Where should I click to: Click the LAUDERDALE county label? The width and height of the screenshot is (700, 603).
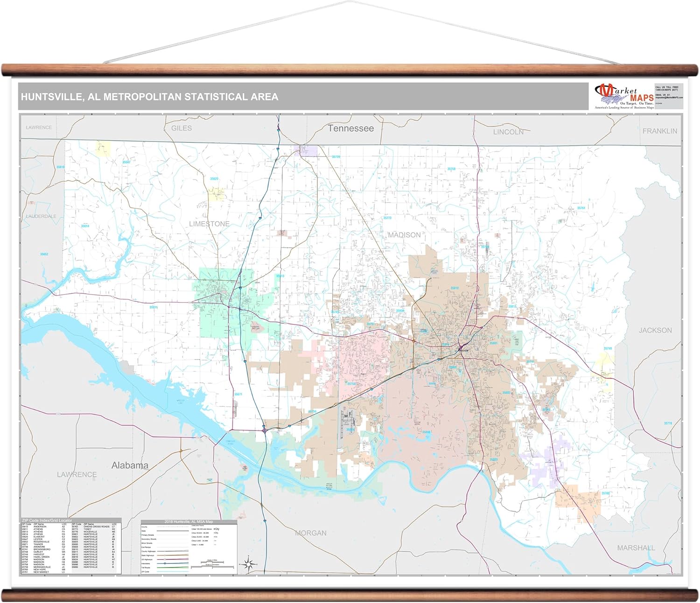(x=41, y=216)
